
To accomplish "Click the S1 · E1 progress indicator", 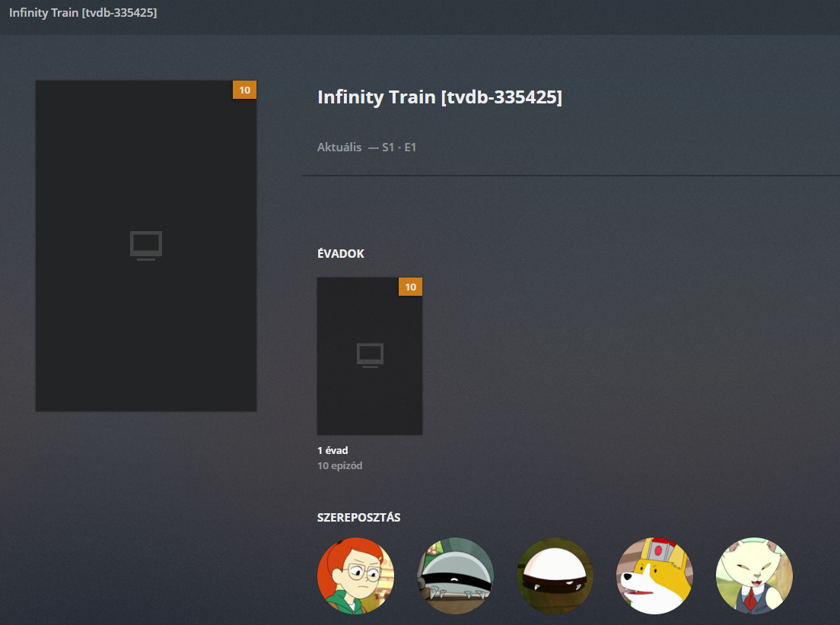I will point(398,147).
